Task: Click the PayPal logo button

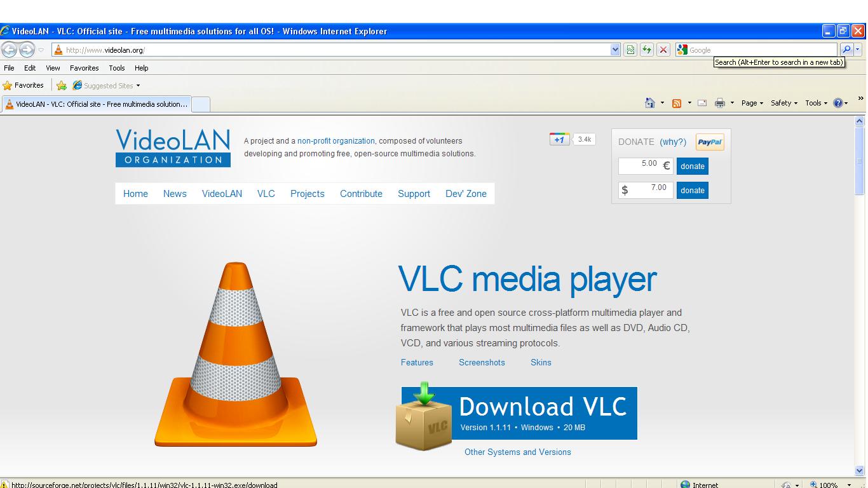Action: point(710,142)
